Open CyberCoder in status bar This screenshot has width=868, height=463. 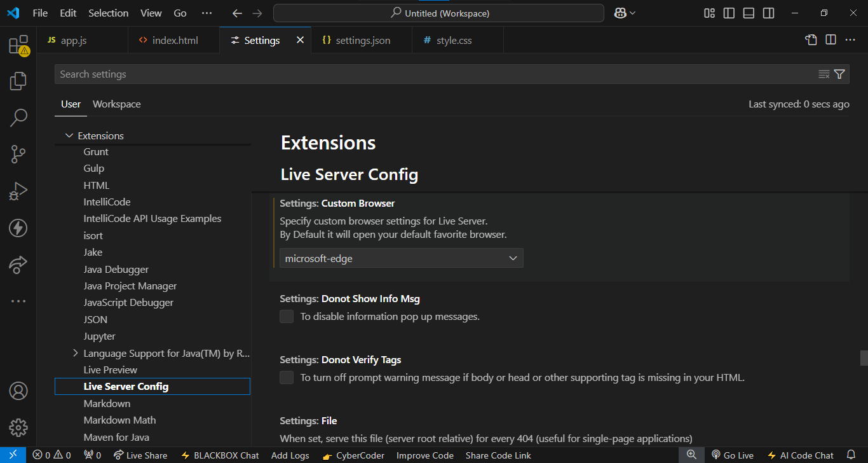coord(353,455)
